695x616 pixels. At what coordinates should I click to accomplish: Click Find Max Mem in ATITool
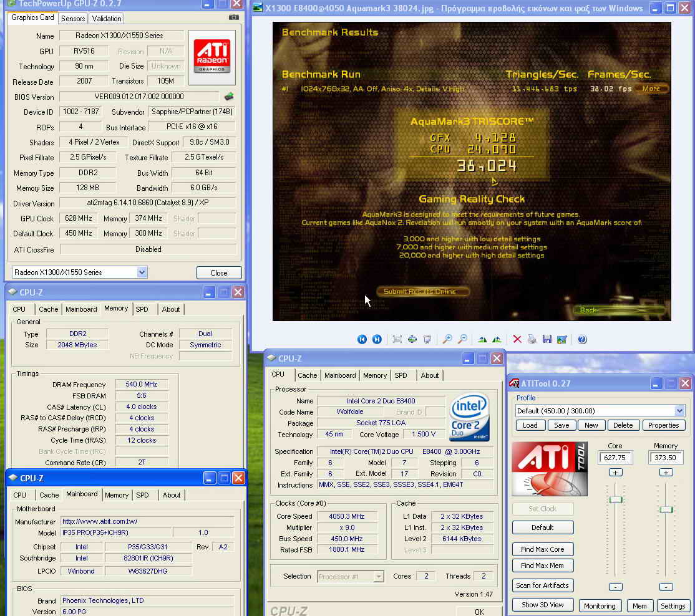(543, 565)
